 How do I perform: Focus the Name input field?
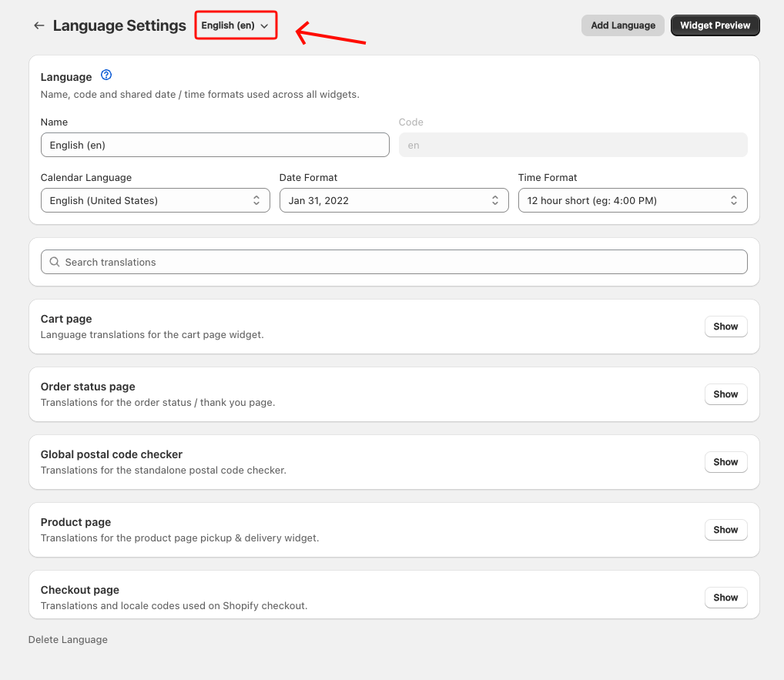click(x=215, y=145)
